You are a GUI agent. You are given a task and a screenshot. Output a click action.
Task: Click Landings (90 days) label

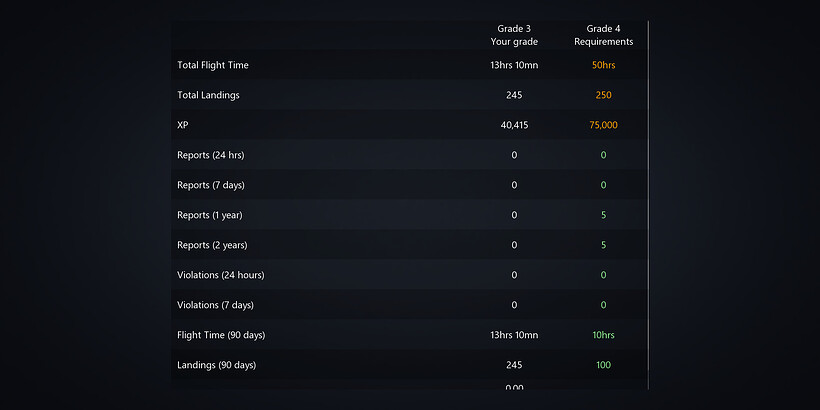(216, 365)
